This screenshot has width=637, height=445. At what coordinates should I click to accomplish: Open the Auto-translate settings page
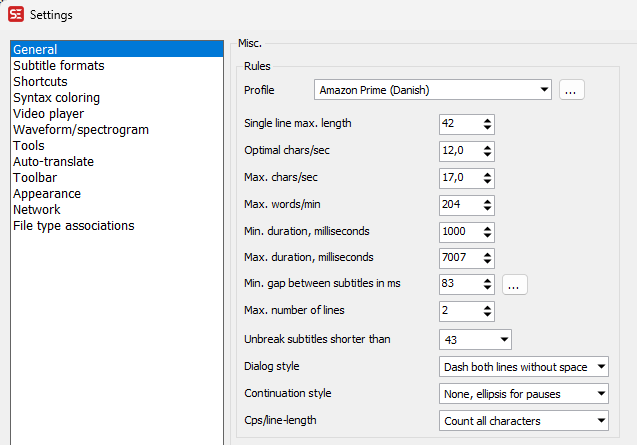click(x=53, y=162)
